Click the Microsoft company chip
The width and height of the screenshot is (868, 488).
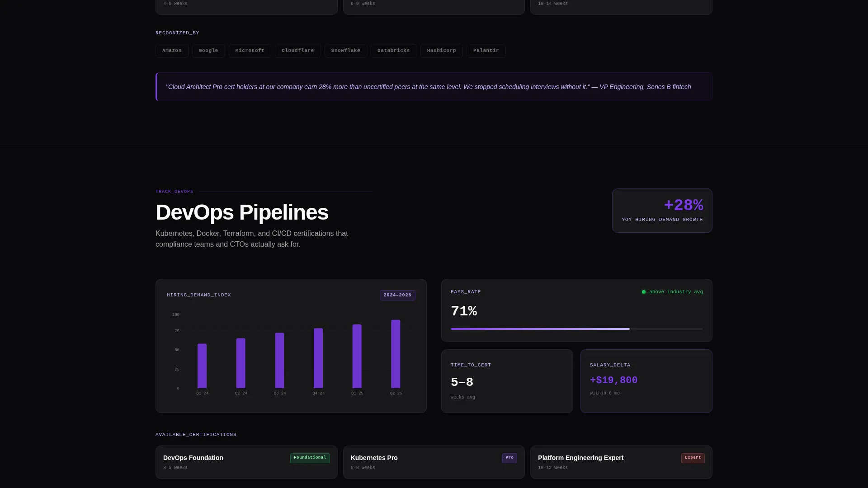click(250, 51)
